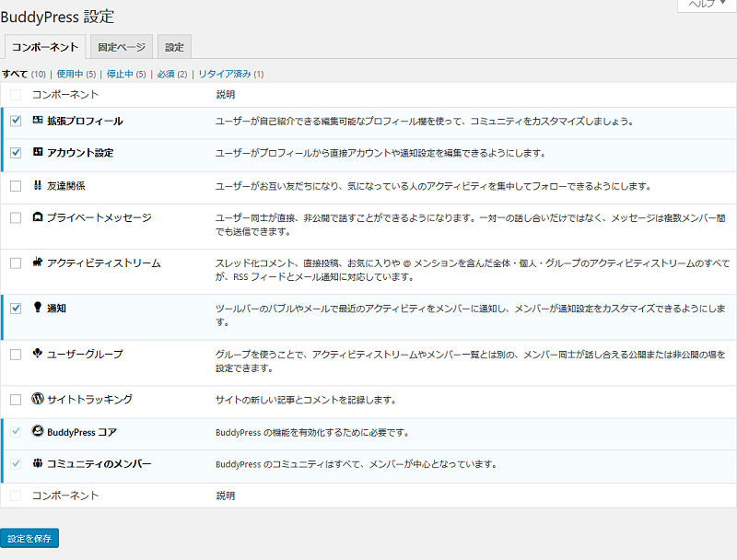This screenshot has height=560, width=737.
Task: Uncheck the アカウント設定 checkbox
Action: point(16,153)
